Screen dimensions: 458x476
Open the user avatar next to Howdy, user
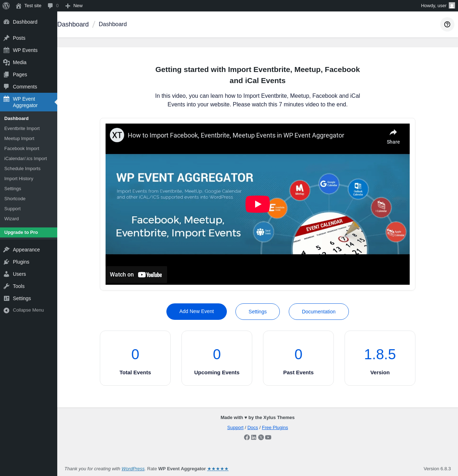coord(452,6)
